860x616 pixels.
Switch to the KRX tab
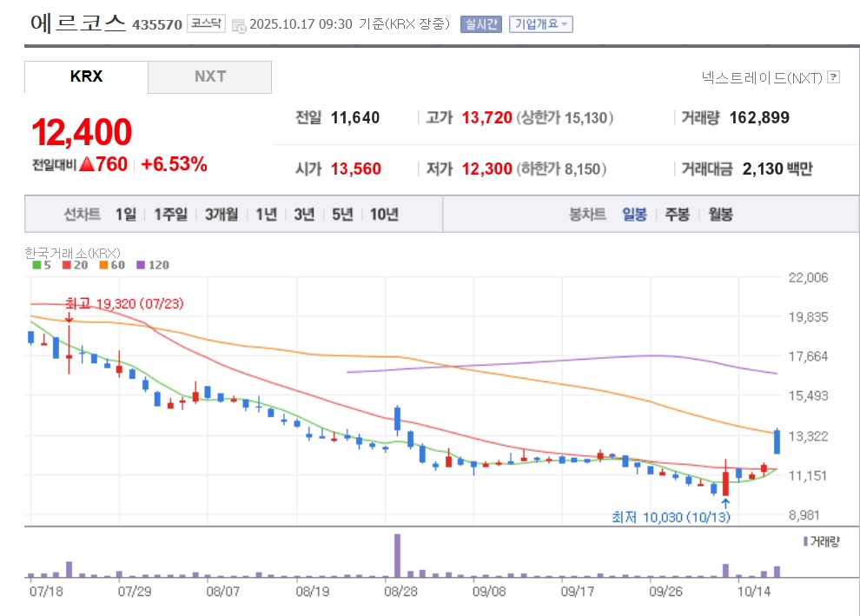[86, 76]
